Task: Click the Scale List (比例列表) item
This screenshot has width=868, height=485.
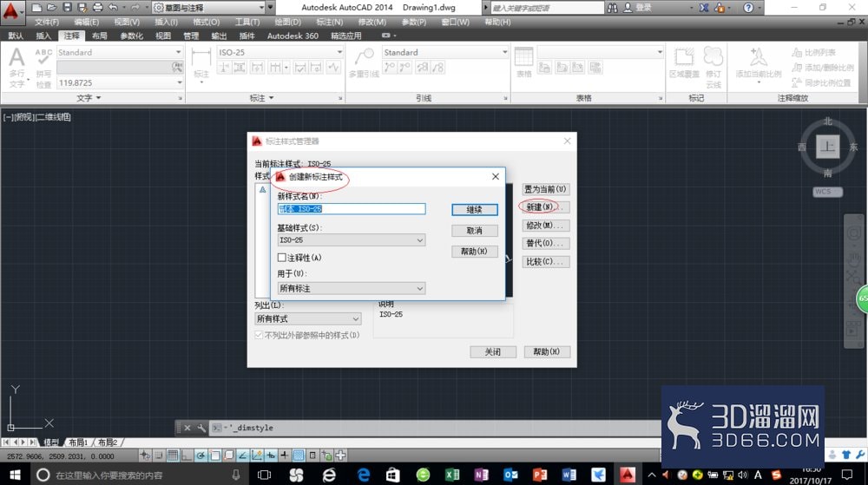Action: point(813,53)
